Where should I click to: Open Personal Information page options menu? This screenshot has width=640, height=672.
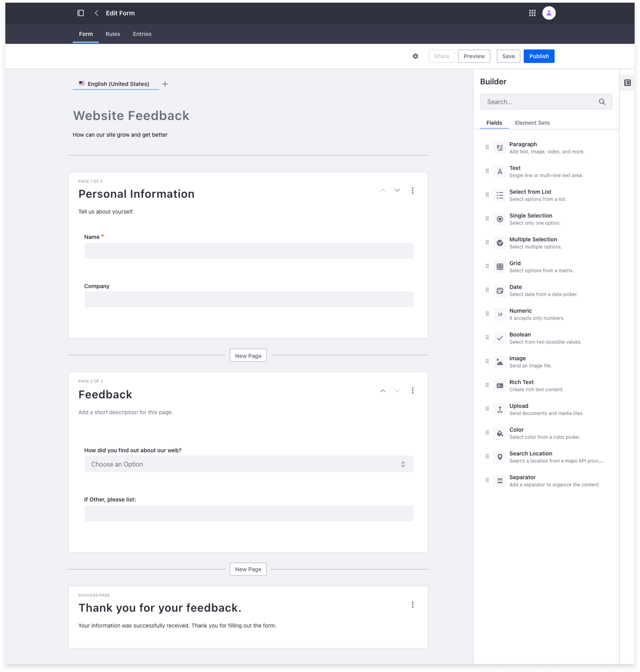(x=413, y=191)
